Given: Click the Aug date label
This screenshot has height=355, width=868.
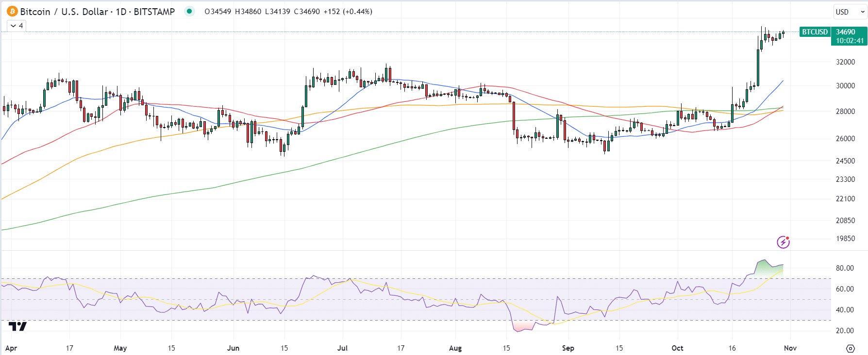Looking at the screenshot, I should point(455,348).
